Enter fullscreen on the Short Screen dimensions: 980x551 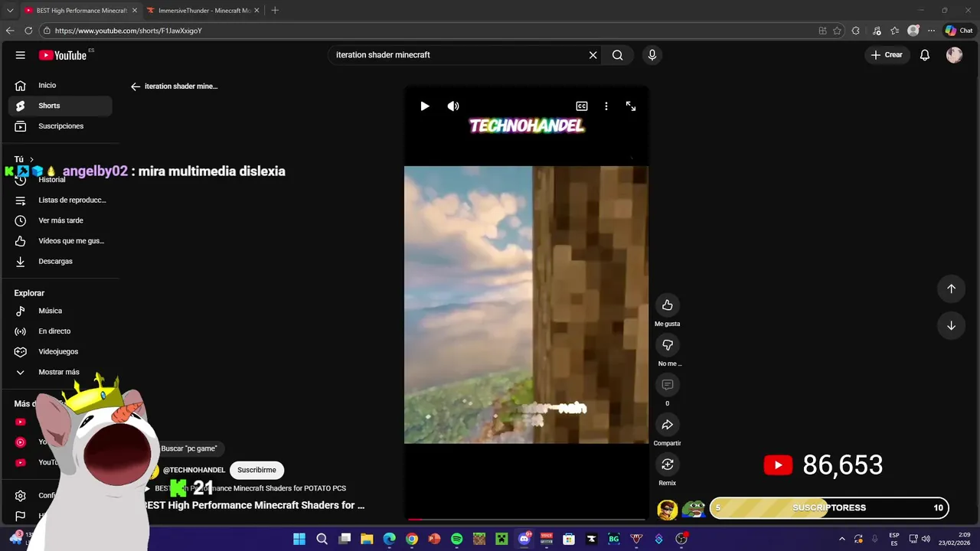(x=631, y=106)
